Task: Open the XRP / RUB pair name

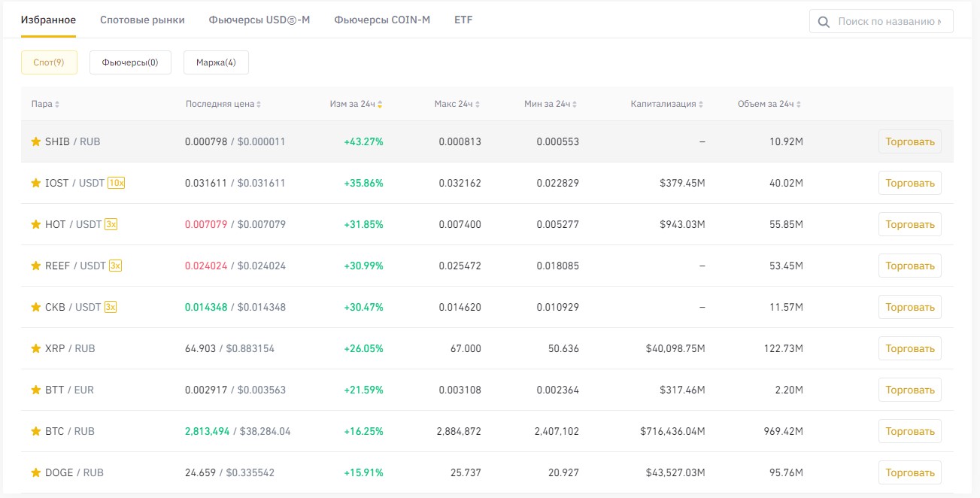Action: tap(70, 348)
